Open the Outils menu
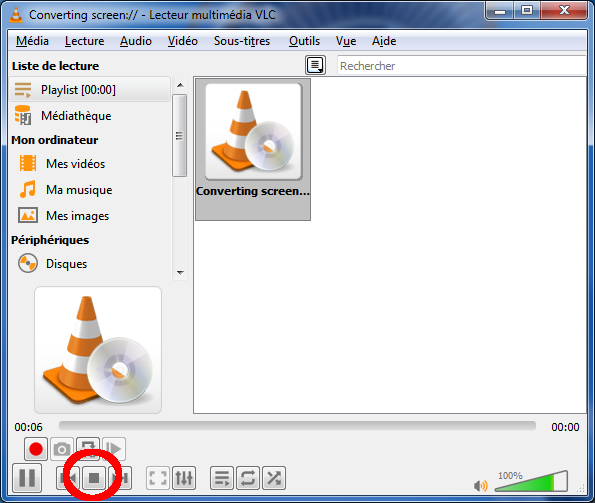 304,41
